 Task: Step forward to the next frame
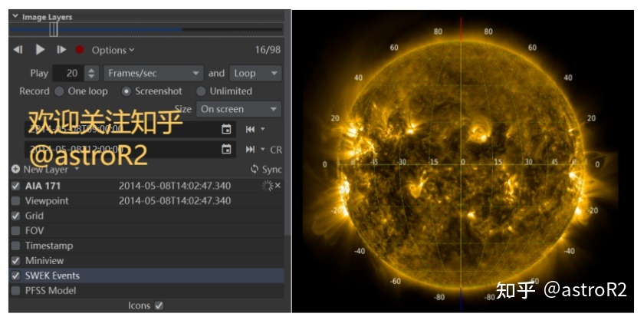point(61,50)
